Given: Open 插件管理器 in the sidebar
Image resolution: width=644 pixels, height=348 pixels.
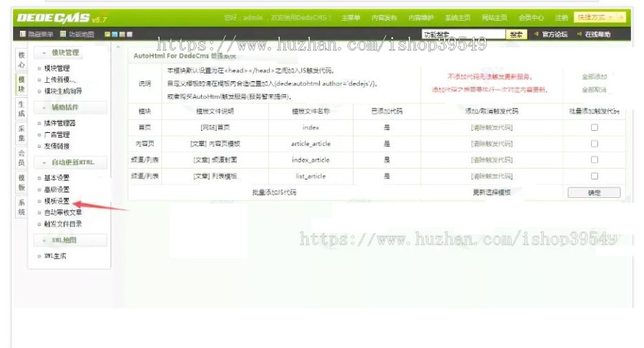Looking at the screenshot, I should click(x=59, y=123).
